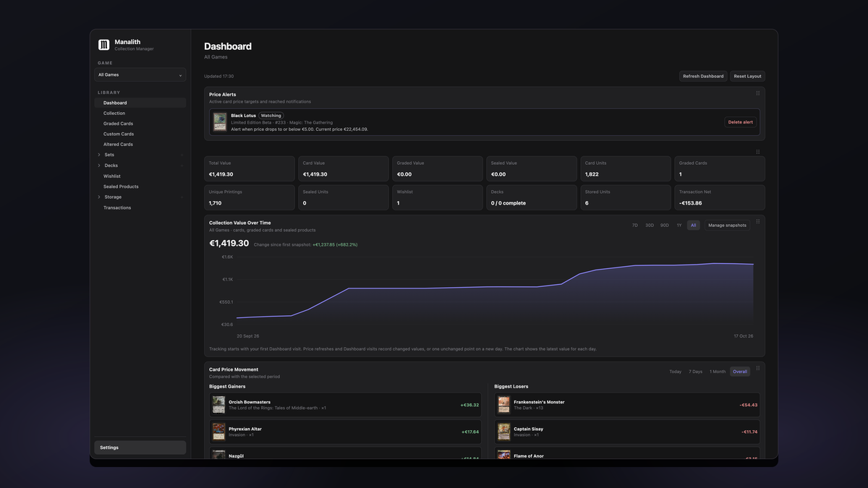Click the plus icon beside Storage
868x488 pixels.
pos(182,197)
